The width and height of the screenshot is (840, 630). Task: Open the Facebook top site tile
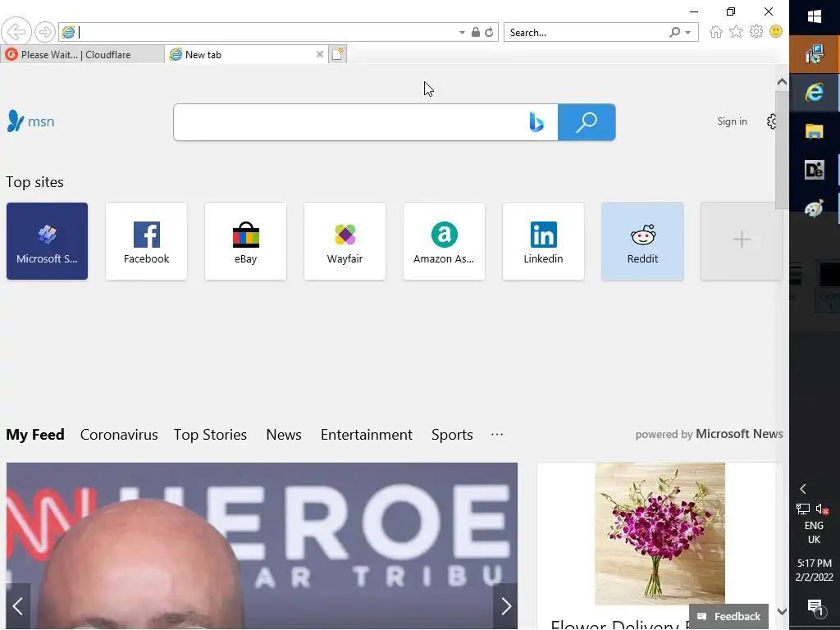[x=146, y=241]
